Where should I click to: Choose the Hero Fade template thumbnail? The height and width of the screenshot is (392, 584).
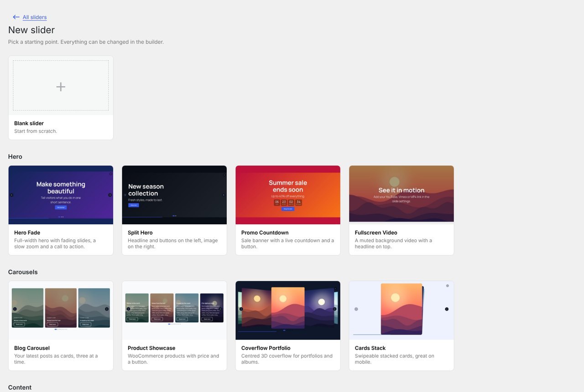point(61,195)
